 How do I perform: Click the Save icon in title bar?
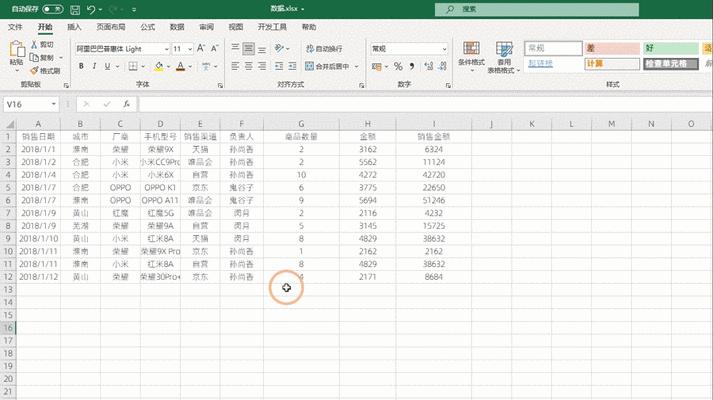[75, 10]
